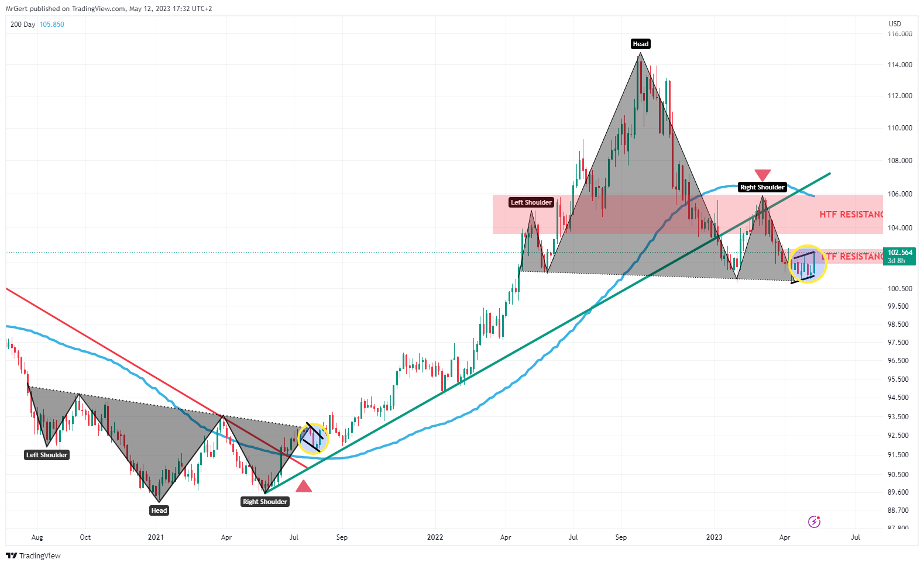924x566 pixels.
Task: Select the yellow circle highlight near April 2023
Action: (x=808, y=264)
